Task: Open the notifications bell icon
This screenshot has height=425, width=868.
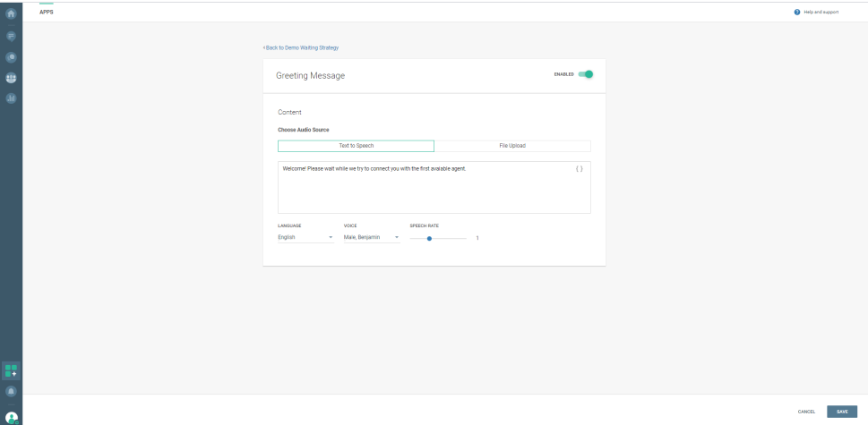Action: coord(12,392)
